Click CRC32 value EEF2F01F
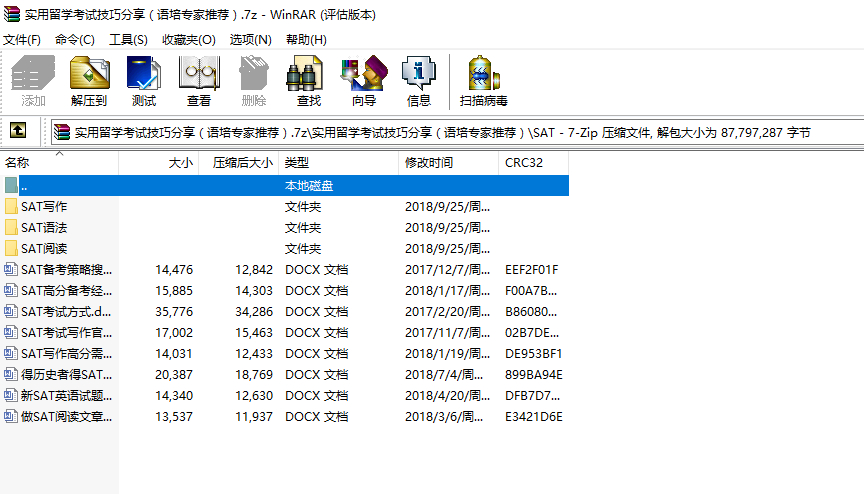 [532, 269]
